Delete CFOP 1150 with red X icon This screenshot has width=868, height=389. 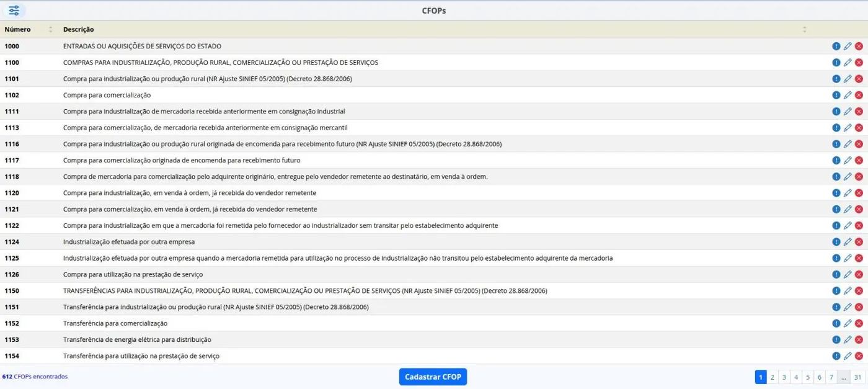(859, 291)
